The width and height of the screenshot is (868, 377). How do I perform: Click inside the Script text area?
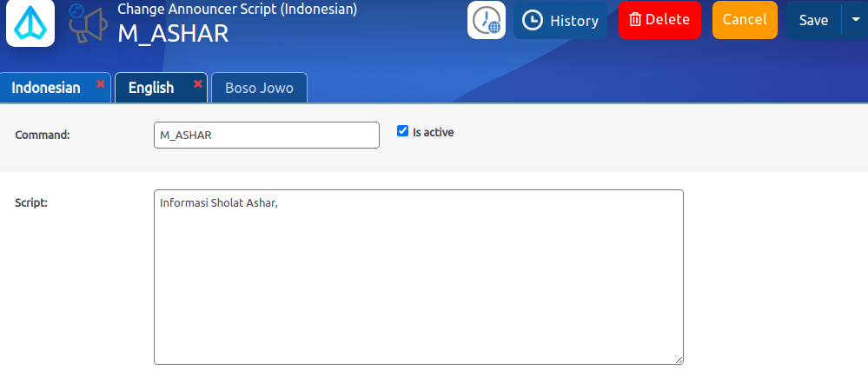coord(418,276)
